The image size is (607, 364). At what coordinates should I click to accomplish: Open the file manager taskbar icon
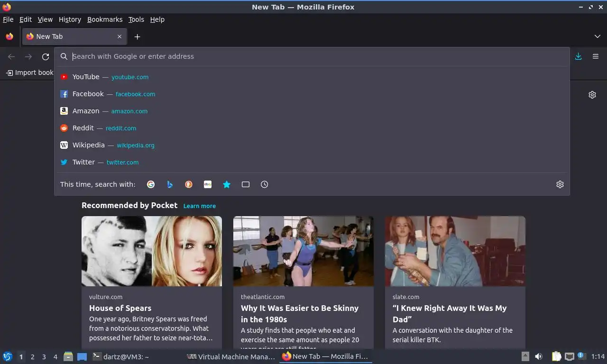pos(68,356)
